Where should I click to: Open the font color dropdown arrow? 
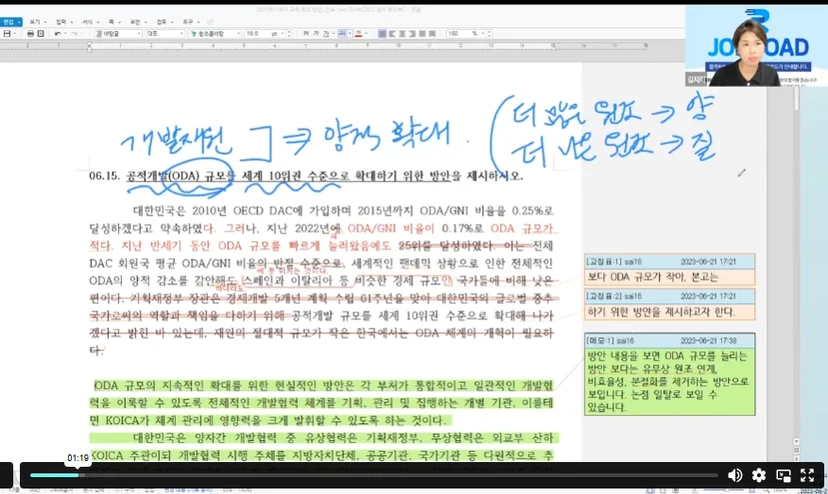click(x=366, y=33)
